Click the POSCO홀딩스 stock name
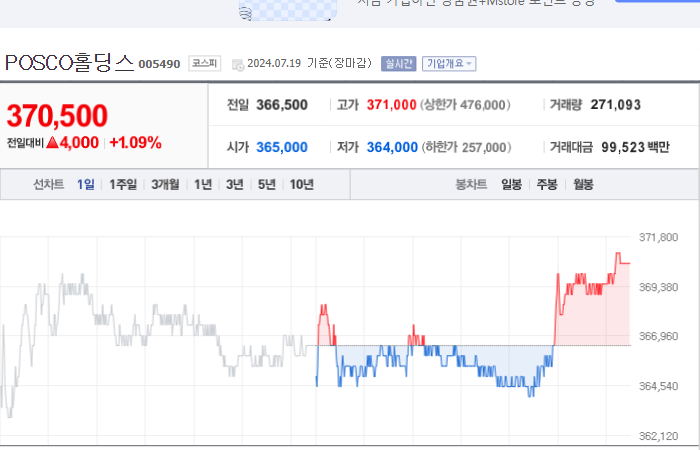Viewport: 700px width, 450px height. coord(70,63)
